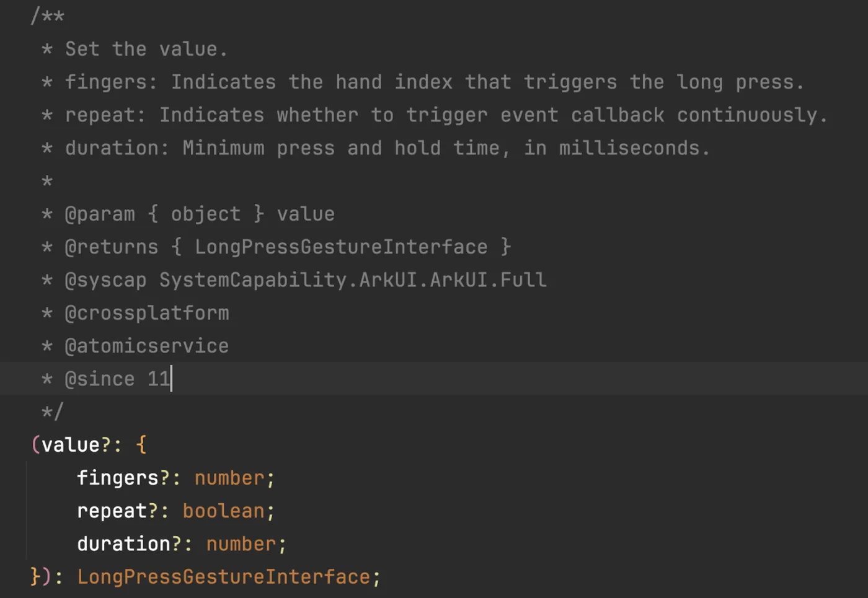
Task: Click the word object in the @param line
Action: point(206,214)
